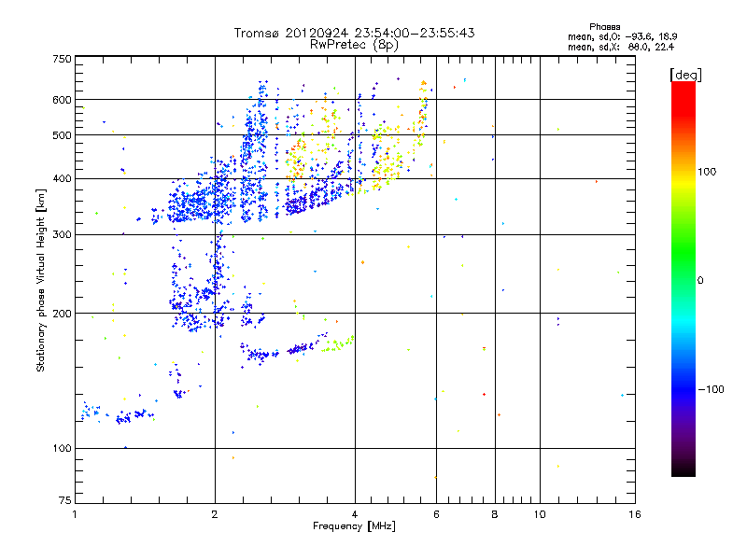Viewport: 747px width, 560px height.
Task: Click the "[deg]" colorbar unit label
Action: [685, 75]
